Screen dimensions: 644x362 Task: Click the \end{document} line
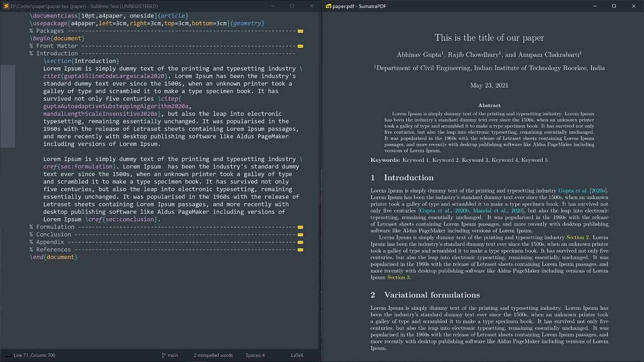(54, 257)
